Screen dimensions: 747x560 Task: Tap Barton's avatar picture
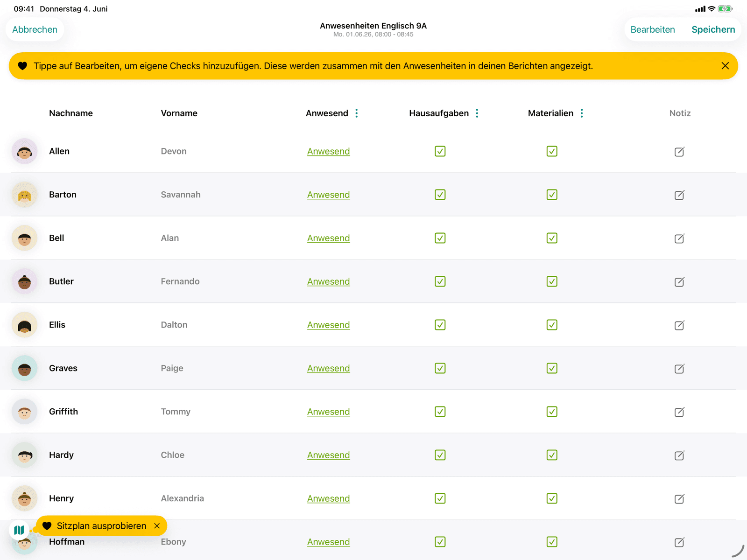pos(24,195)
